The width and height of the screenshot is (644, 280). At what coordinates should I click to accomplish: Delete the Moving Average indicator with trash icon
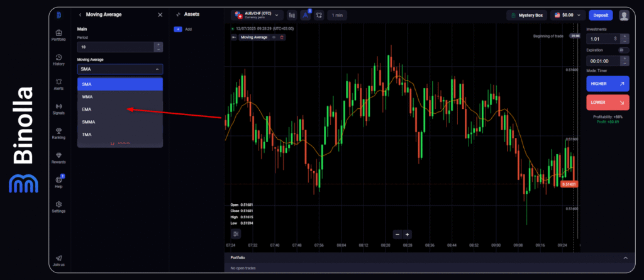(282, 37)
